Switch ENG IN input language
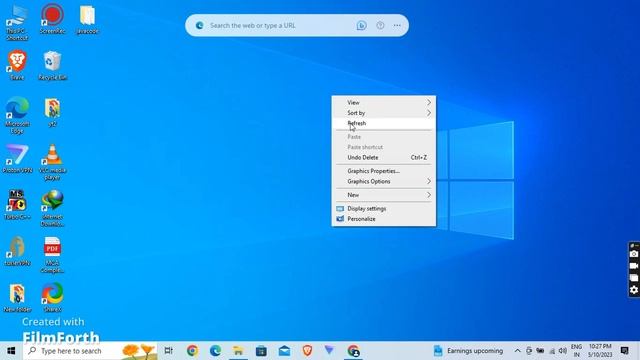The height and width of the screenshot is (360, 640). (576, 351)
